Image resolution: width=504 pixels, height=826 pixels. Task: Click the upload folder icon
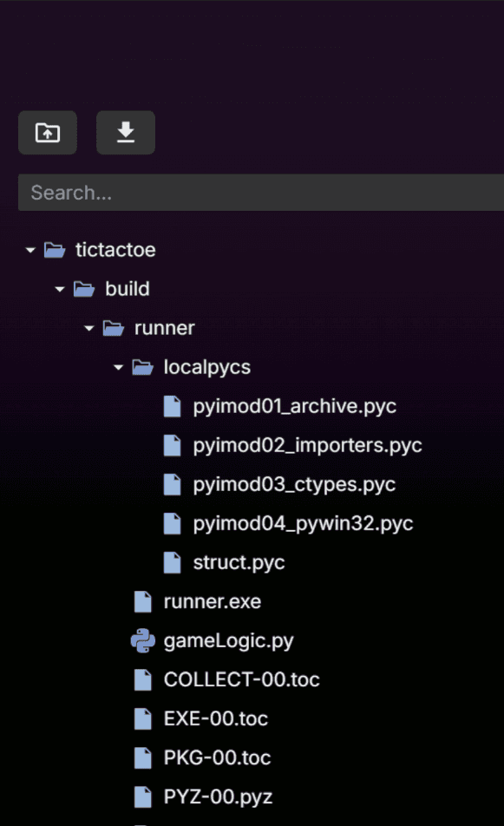[x=48, y=133]
